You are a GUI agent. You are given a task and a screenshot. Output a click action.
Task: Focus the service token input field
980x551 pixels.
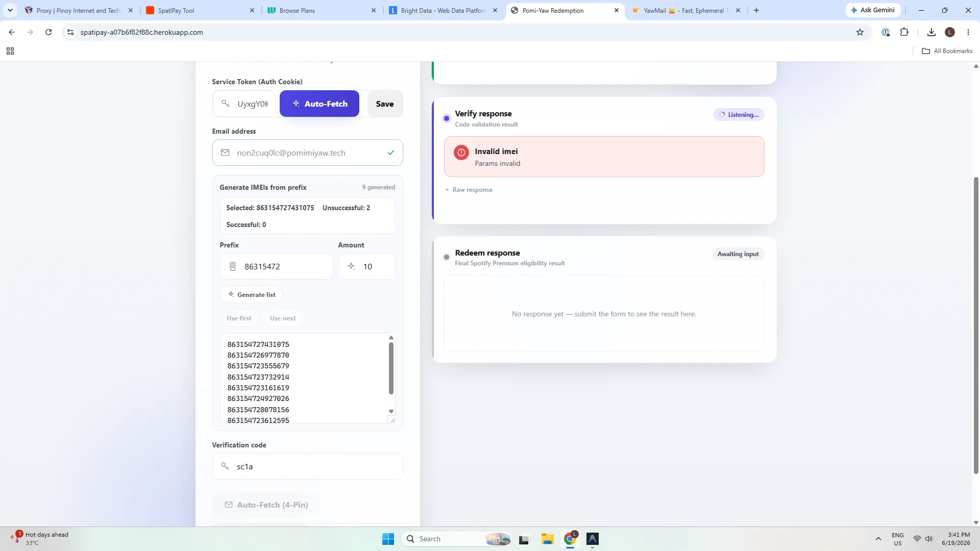pos(244,104)
